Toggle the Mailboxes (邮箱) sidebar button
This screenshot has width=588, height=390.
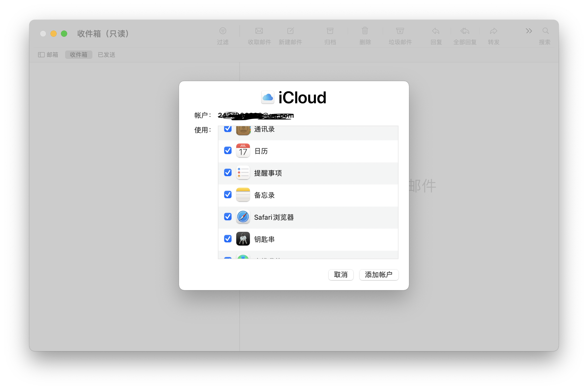(48, 55)
